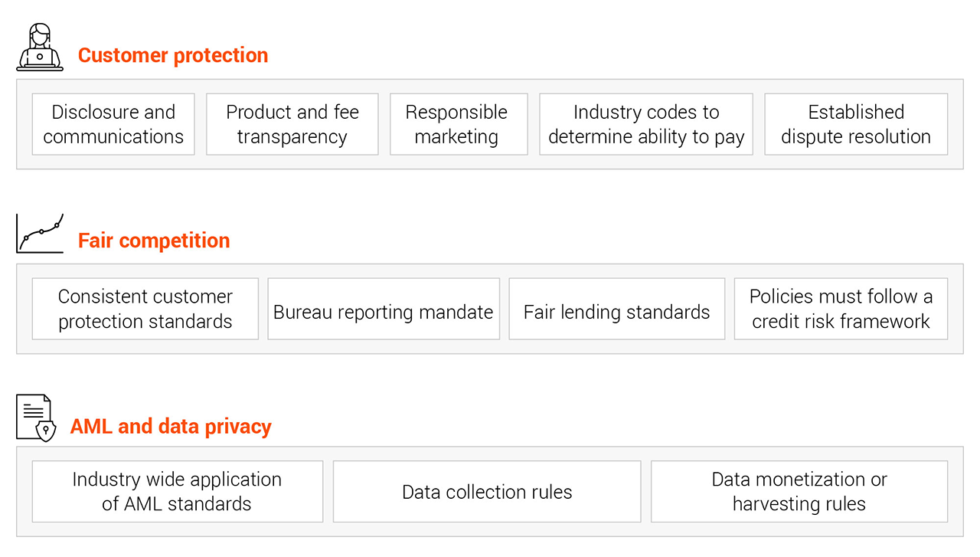Click the Data collection rules box

coord(487,491)
